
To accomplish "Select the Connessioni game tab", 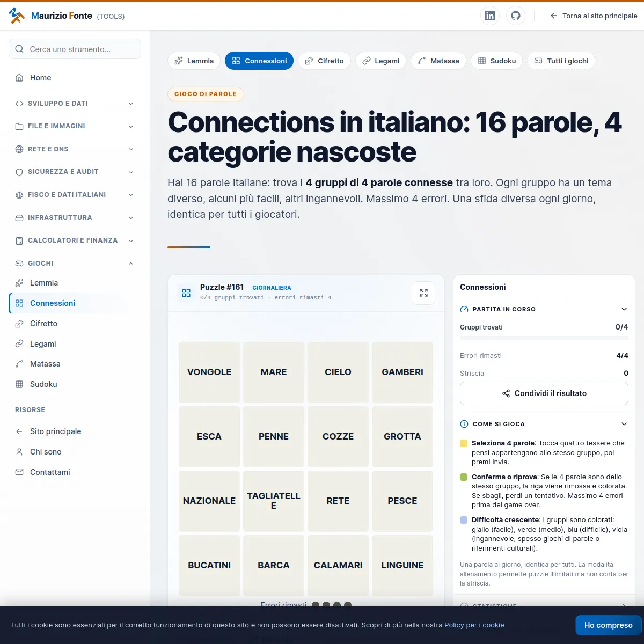I will (259, 61).
